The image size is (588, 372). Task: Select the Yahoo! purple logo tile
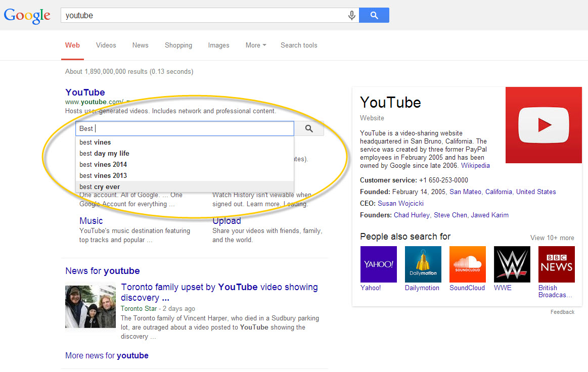pyautogui.click(x=378, y=264)
